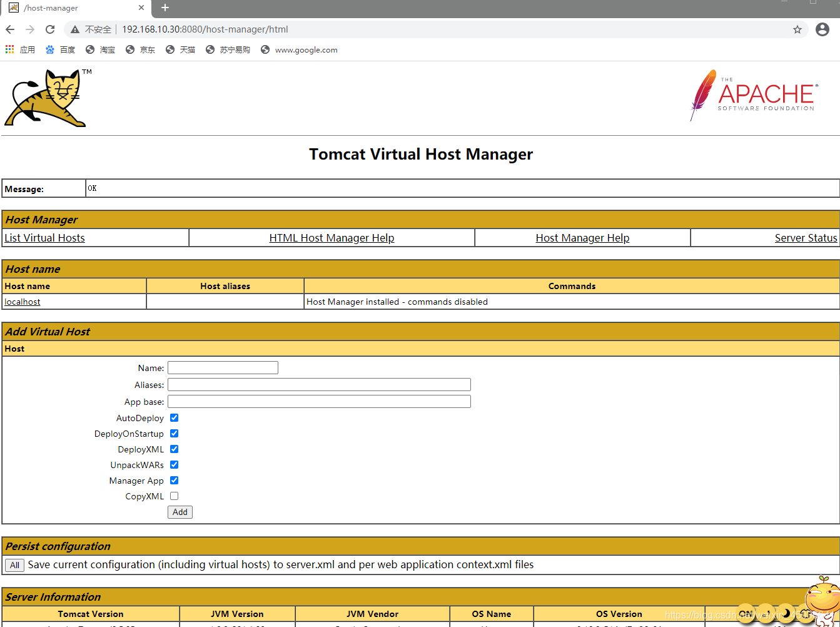
Task: Click the 'JVM Version' column header
Action: click(237, 614)
